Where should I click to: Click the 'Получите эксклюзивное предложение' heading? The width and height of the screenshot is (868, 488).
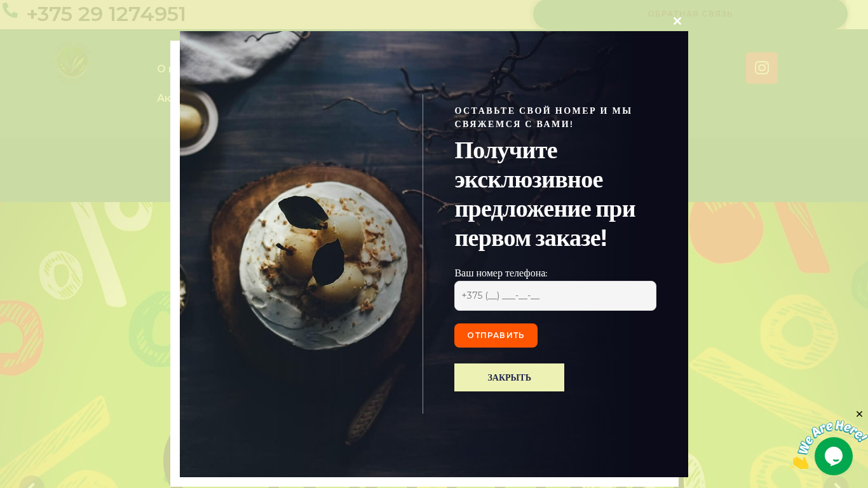(545, 194)
